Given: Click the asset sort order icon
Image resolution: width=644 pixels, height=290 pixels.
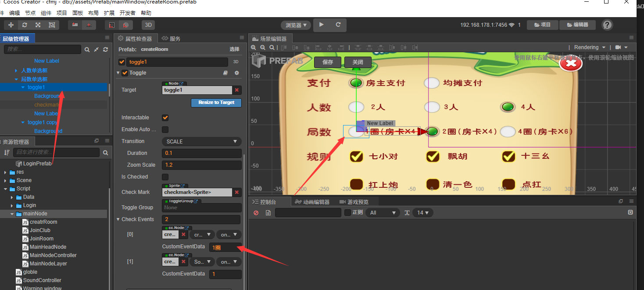Looking at the screenshot, I should (x=7, y=153).
